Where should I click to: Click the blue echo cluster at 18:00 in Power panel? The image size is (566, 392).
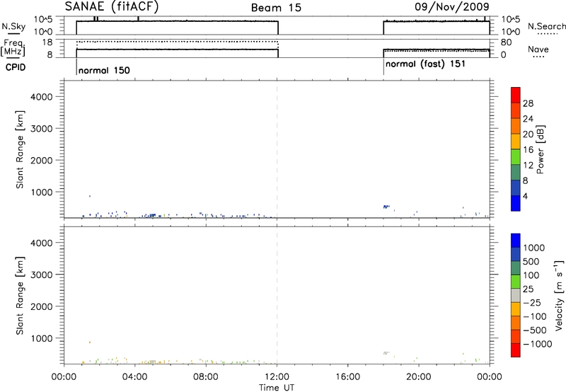[386, 207]
